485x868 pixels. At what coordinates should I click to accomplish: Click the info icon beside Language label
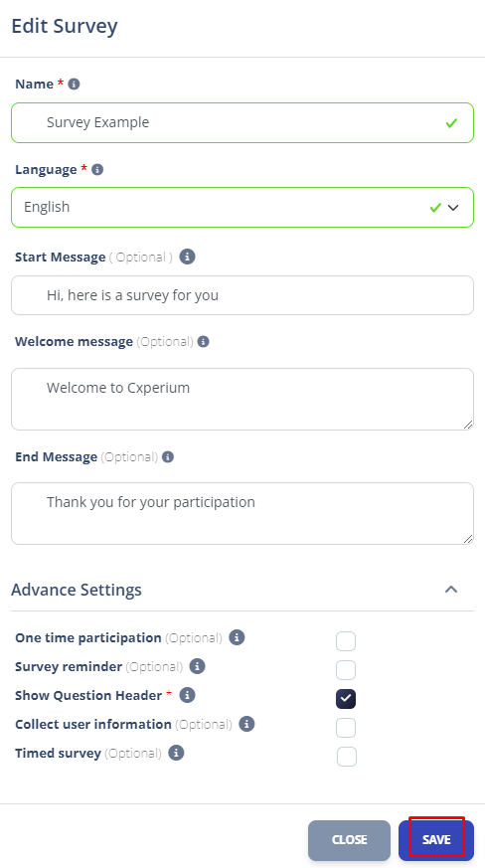click(97, 169)
